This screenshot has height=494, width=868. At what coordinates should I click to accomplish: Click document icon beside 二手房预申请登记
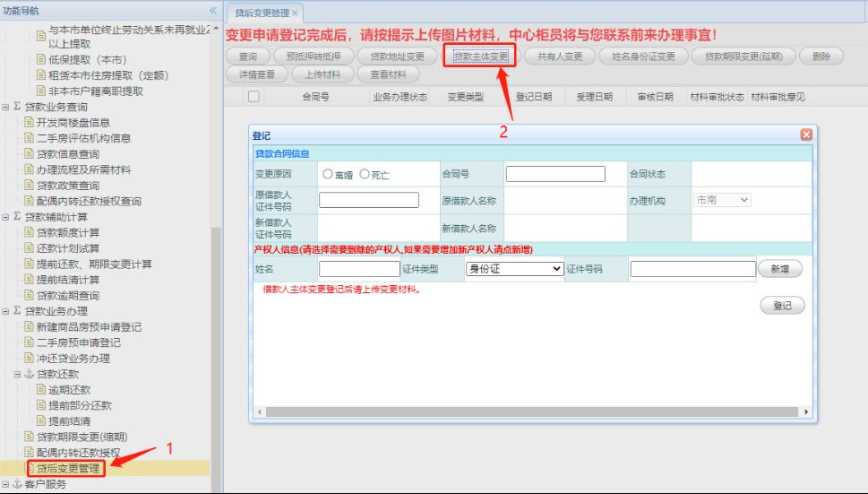(30, 342)
